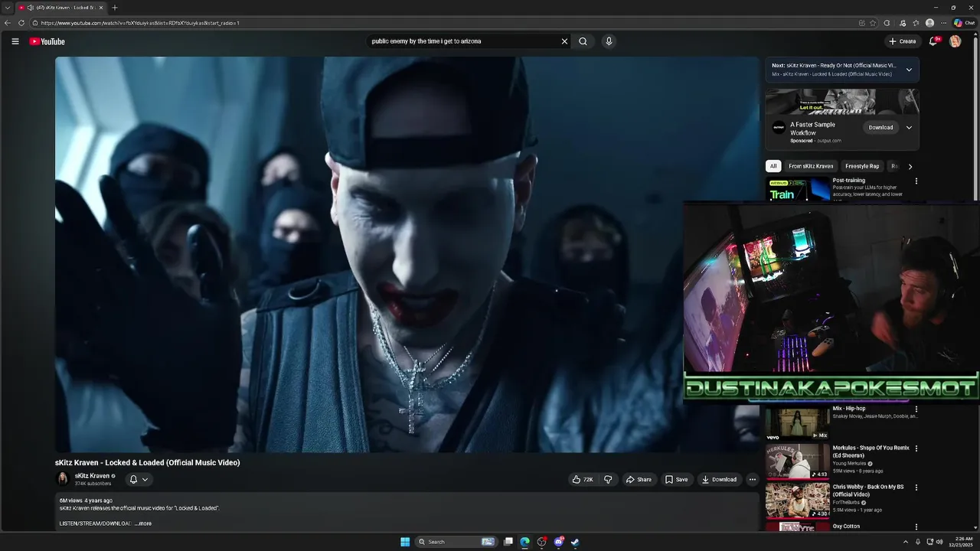Start voice search with microphone icon

point(609,41)
